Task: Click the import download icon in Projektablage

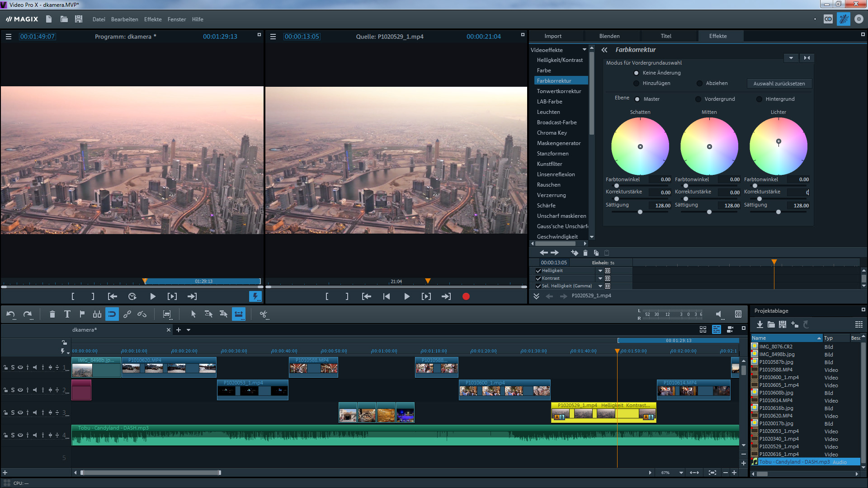Action: point(759,324)
